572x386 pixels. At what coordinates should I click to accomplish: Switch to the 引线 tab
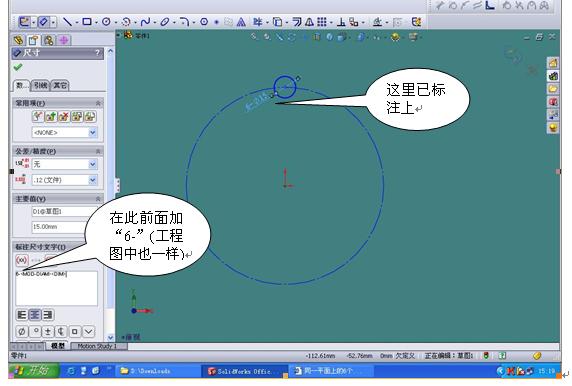[41, 85]
